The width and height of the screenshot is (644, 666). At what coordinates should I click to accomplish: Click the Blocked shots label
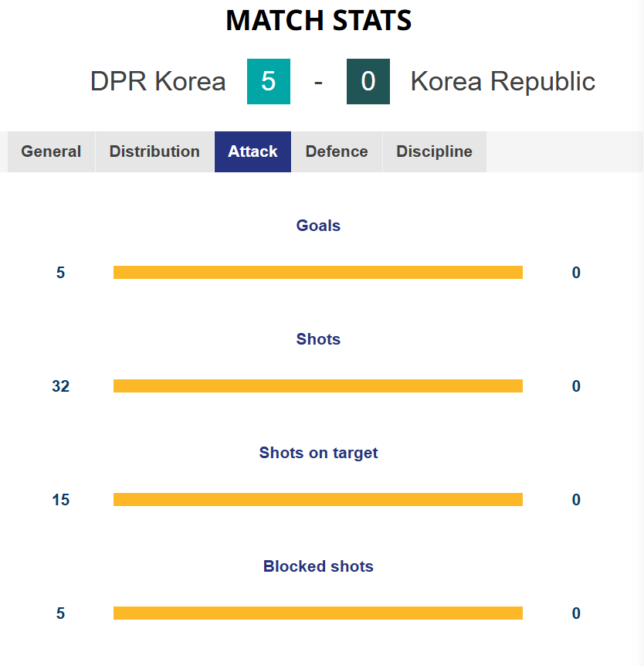click(x=318, y=566)
